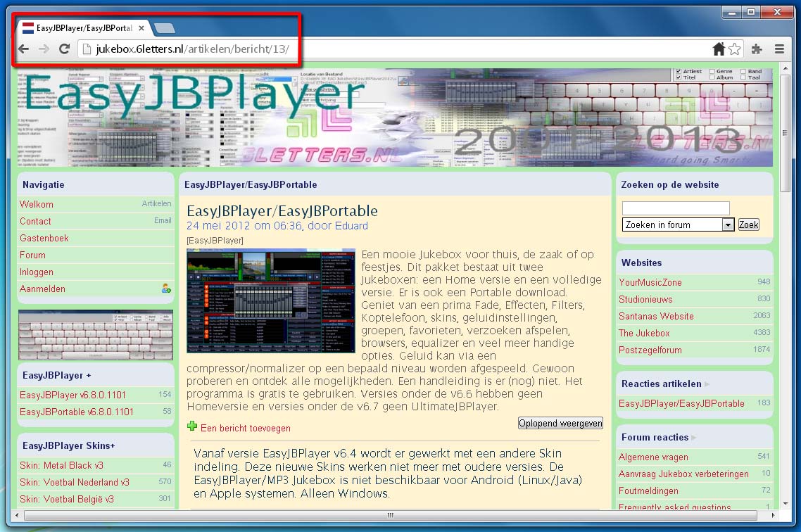Click the browser back arrow
Image resolution: width=801 pixels, height=532 pixels.
23,49
